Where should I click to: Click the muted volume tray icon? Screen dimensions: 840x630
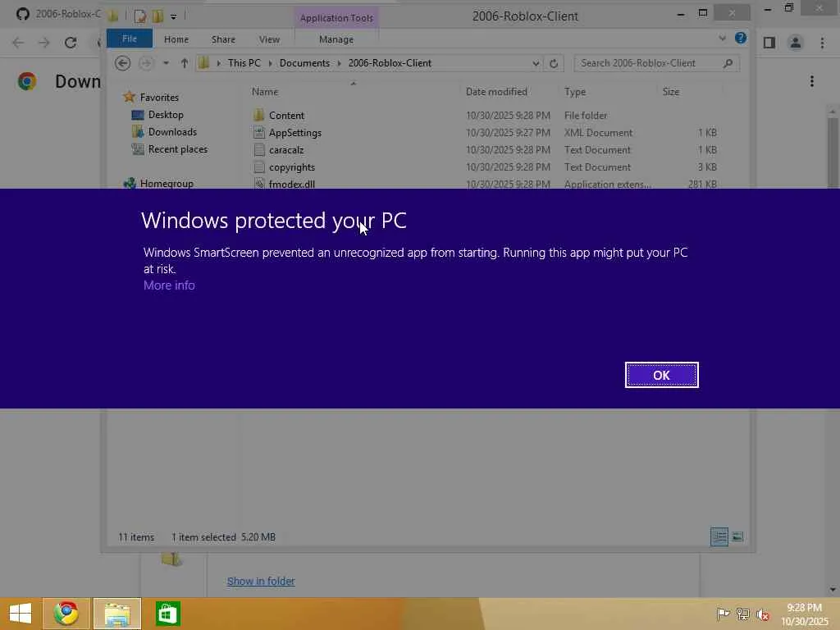click(x=763, y=614)
